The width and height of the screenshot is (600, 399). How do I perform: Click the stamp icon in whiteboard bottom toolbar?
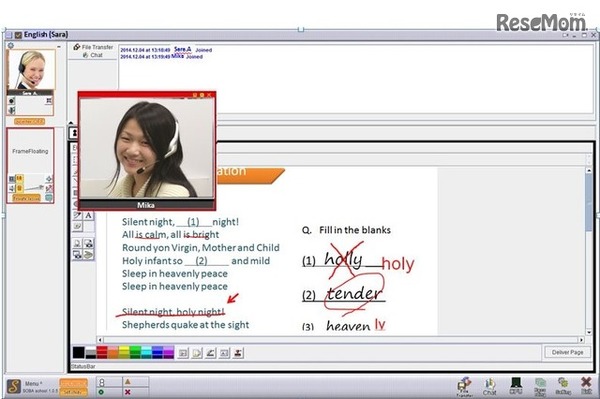click(x=238, y=353)
